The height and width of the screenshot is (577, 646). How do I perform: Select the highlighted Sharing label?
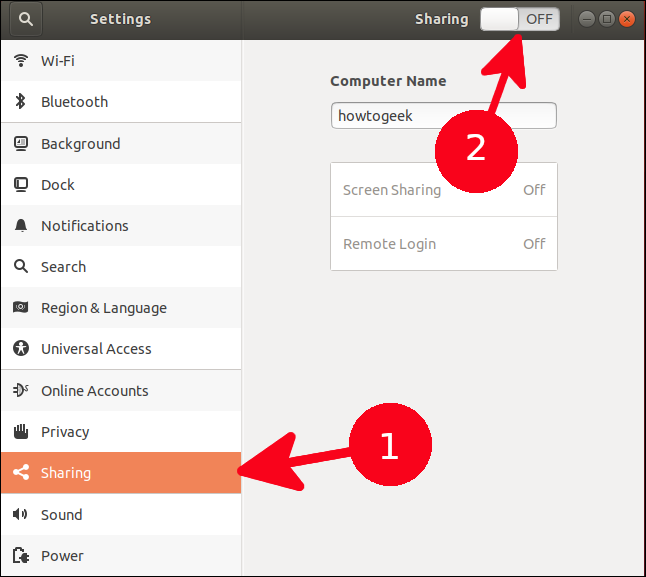66,473
